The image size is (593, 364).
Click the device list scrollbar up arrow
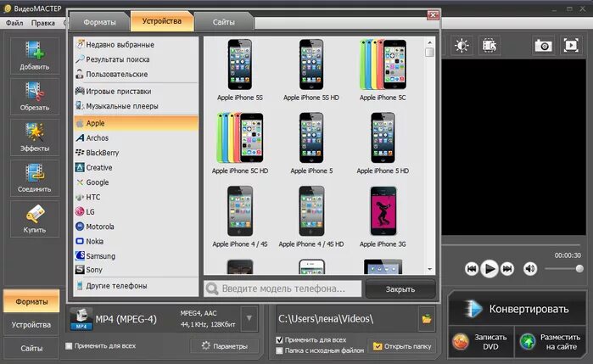[429, 42]
